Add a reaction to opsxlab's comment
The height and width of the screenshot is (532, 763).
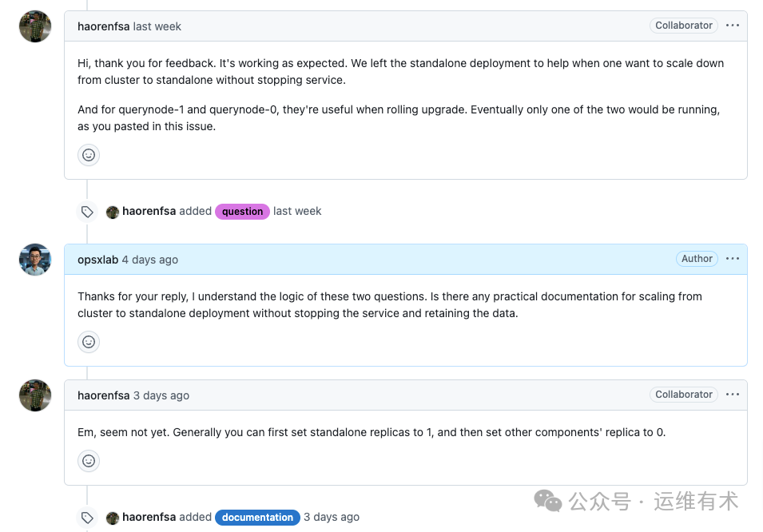[88, 341]
